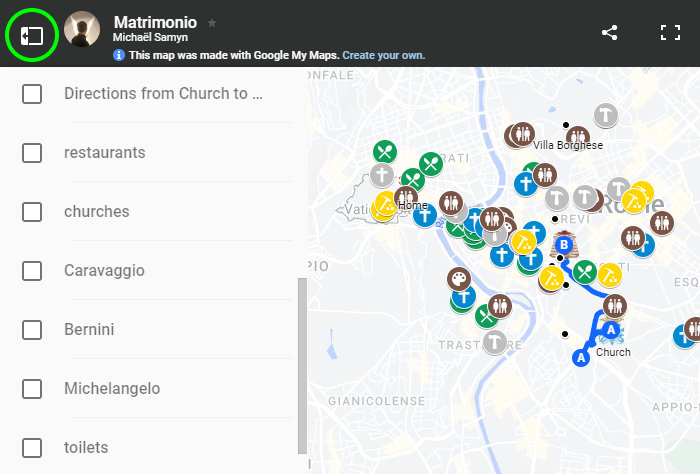Toggle Directions from Church layer checkbox
Image resolution: width=700 pixels, height=474 pixels.
[x=32, y=94]
